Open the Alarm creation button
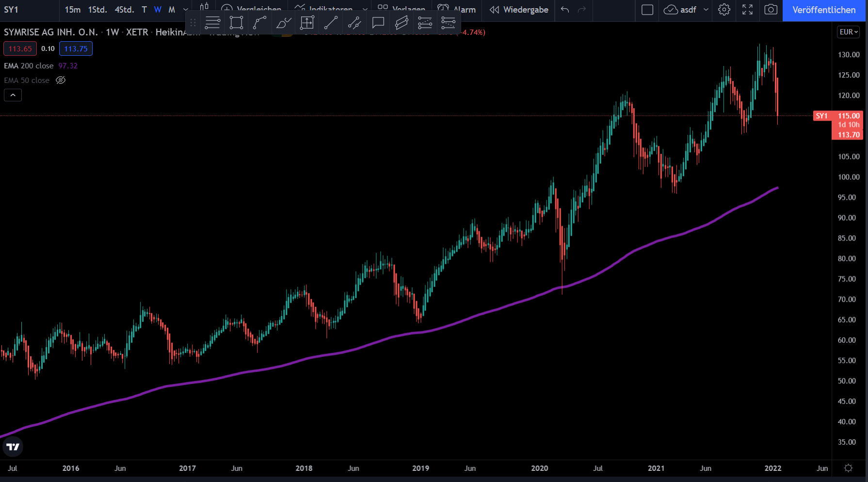This screenshot has height=482, width=868. click(456, 10)
